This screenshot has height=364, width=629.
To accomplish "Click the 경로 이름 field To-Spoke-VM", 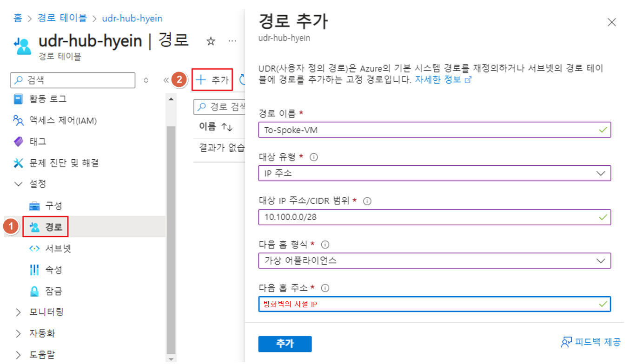I will tap(435, 130).
